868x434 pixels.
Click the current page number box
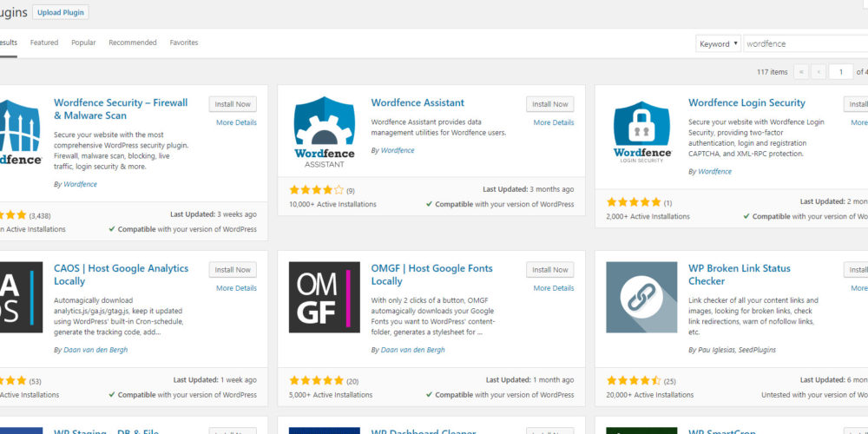tap(840, 72)
